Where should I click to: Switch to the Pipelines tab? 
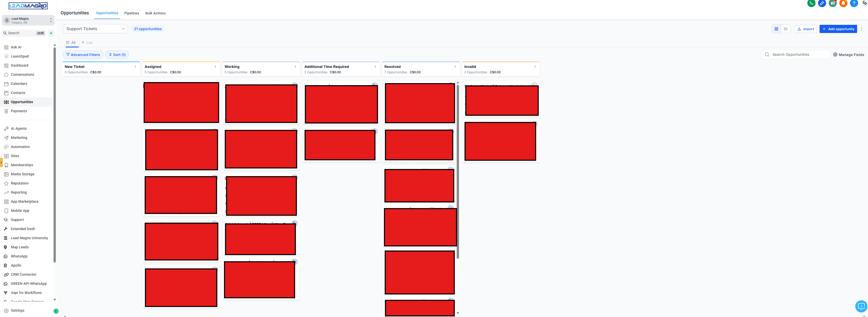point(131,13)
